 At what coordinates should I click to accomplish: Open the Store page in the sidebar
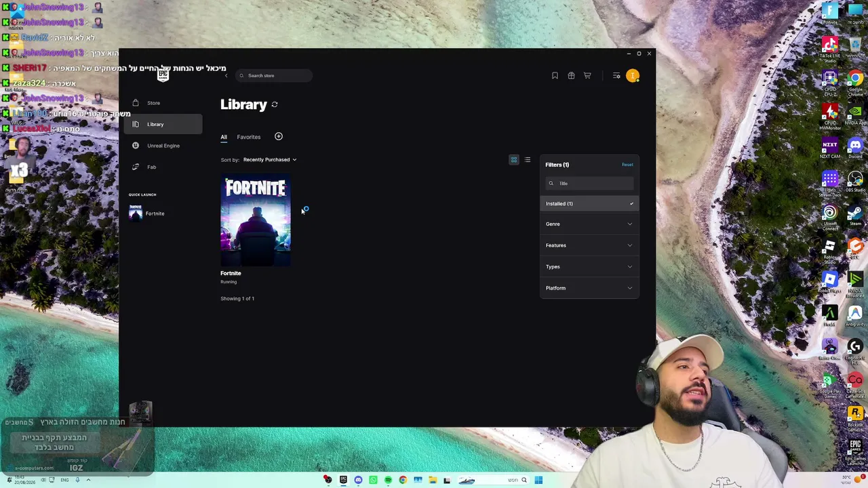click(x=163, y=103)
